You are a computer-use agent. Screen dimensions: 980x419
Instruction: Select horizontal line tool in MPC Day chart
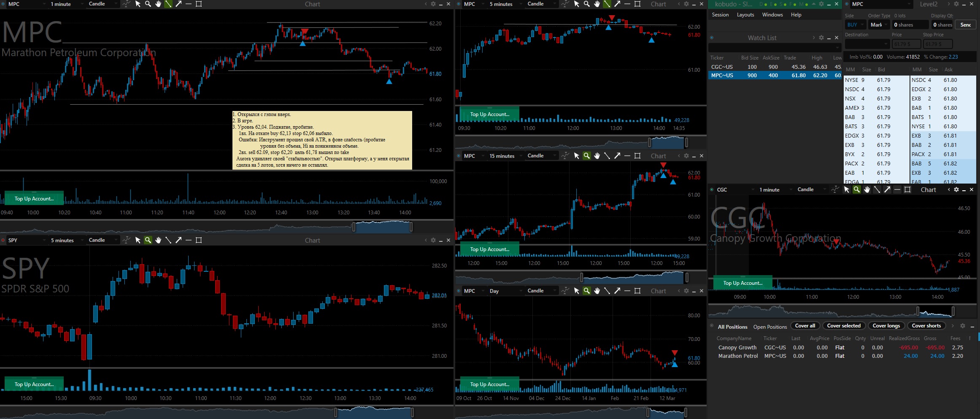(x=627, y=291)
